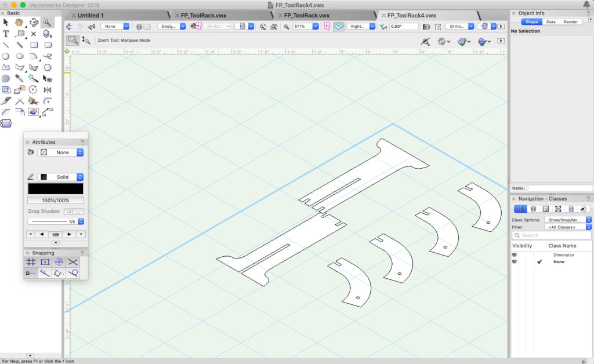Viewport: 594px width, 364px height.
Task: Click the pen color preview in Solid dropdown
Action: click(x=44, y=177)
